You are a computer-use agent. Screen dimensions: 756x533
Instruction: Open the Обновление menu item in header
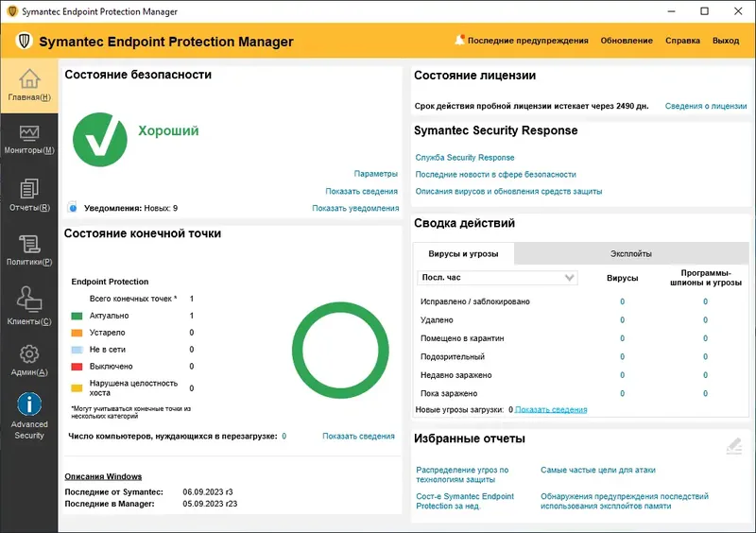click(x=627, y=41)
